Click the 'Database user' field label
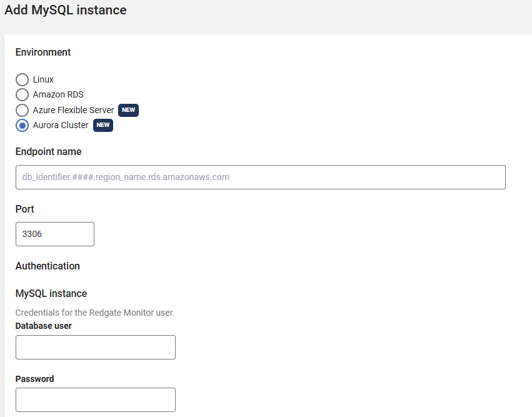Screen dimensions: 532x417 pos(43,326)
